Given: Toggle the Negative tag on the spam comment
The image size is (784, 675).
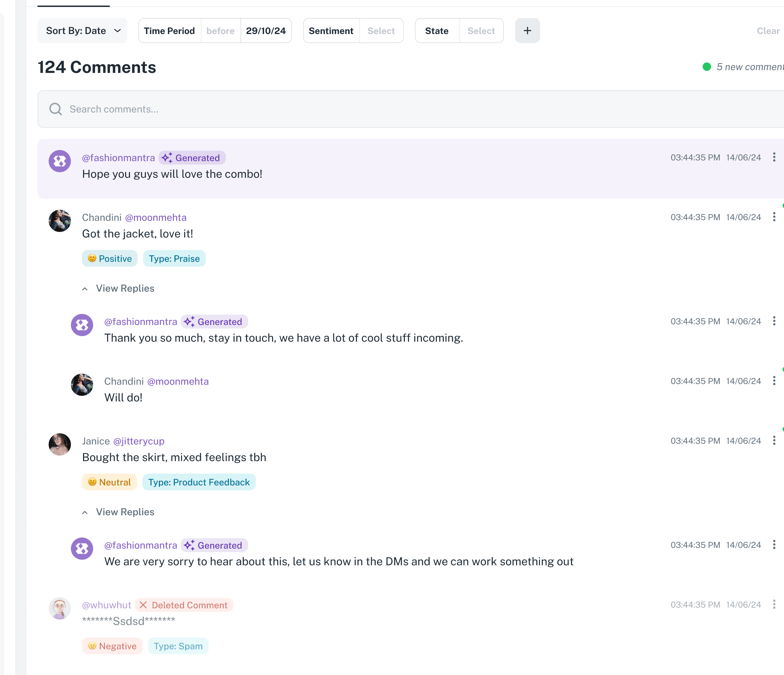Looking at the screenshot, I should [112, 646].
